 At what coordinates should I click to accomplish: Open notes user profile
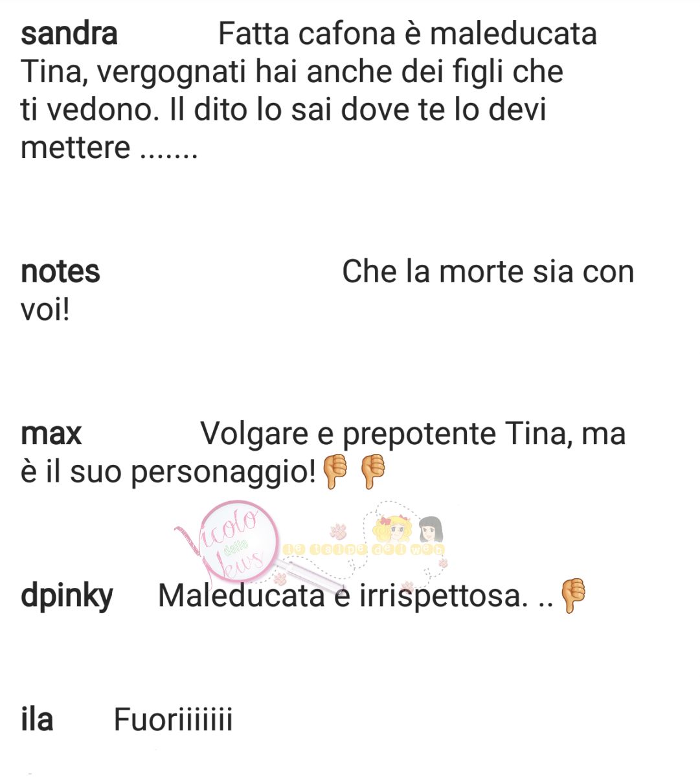60,272
